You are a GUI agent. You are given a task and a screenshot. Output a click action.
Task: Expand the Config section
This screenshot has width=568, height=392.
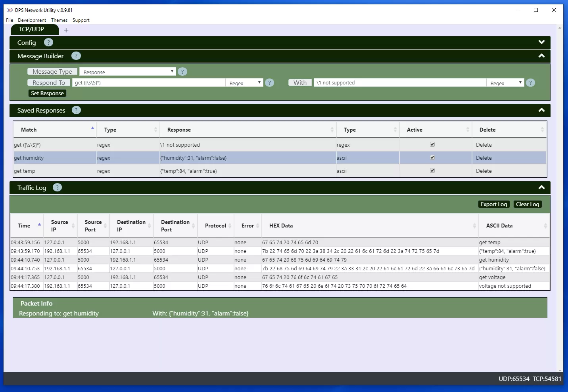tap(541, 42)
